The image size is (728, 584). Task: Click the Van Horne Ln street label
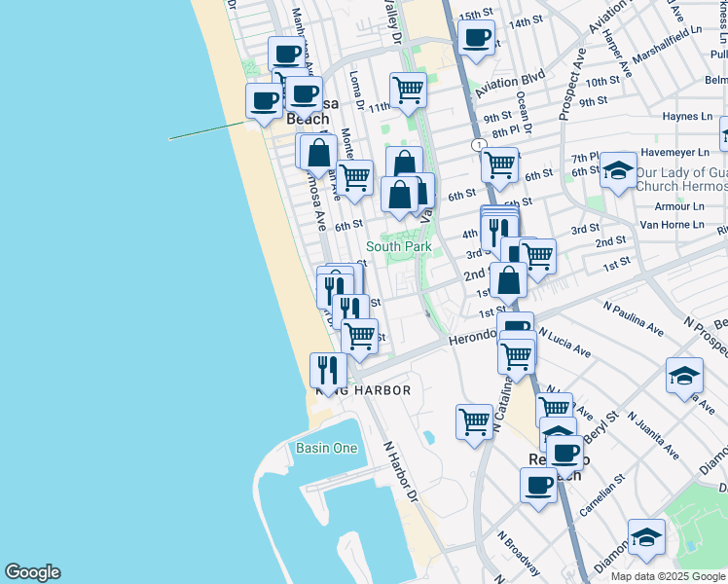[672, 225]
